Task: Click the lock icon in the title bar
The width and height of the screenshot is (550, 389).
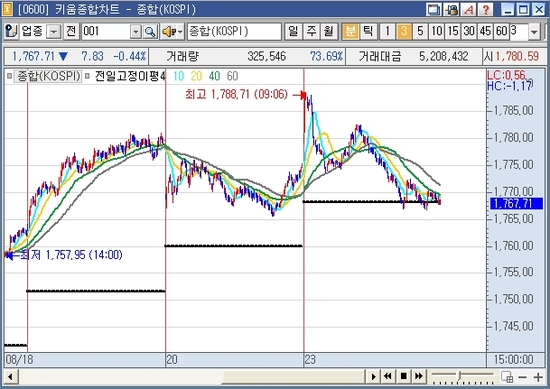Action: [451, 9]
